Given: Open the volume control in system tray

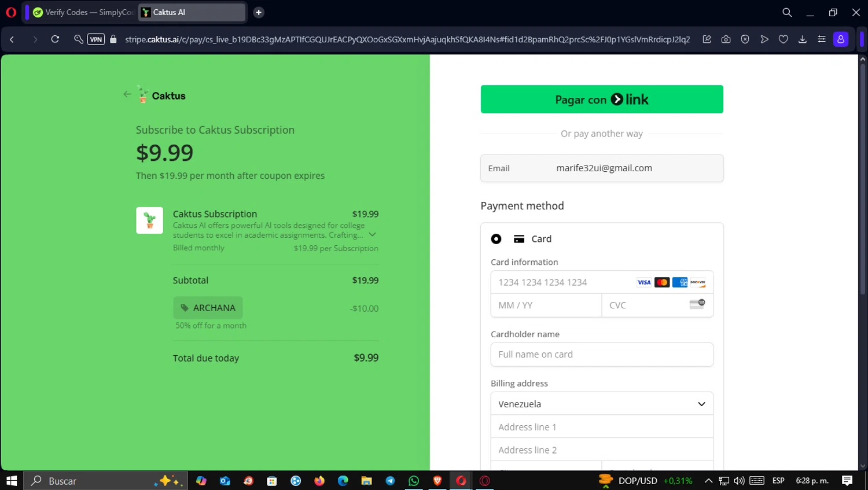Looking at the screenshot, I should pyautogui.click(x=739, y=481).
